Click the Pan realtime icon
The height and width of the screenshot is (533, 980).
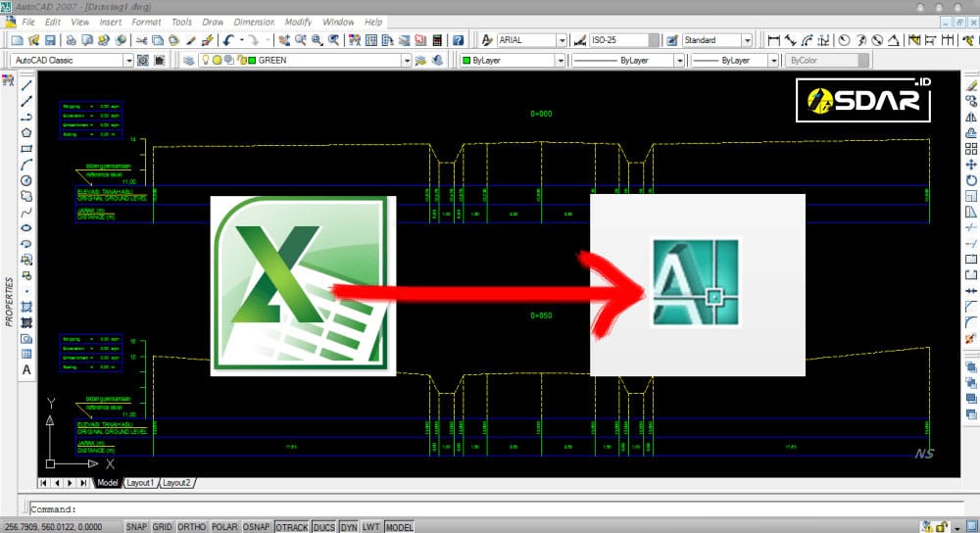tap(284, 40)
